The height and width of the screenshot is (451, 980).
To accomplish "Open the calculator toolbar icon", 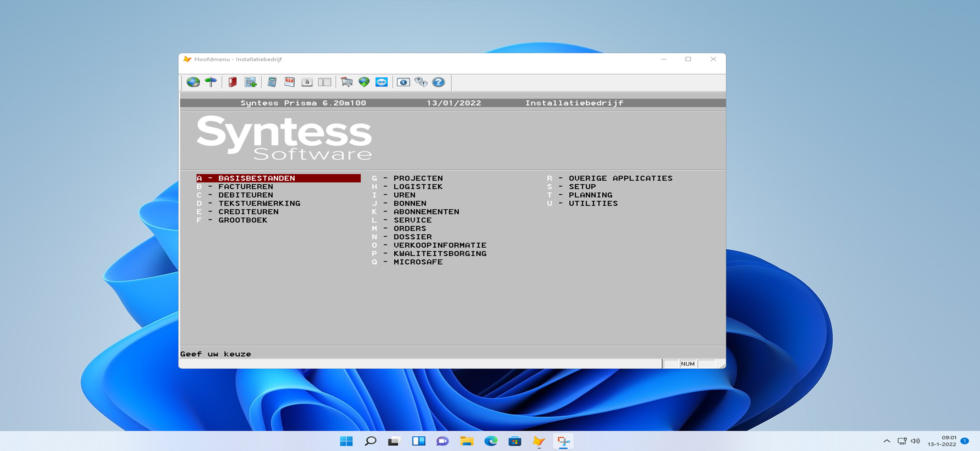I will coord(272,82).
